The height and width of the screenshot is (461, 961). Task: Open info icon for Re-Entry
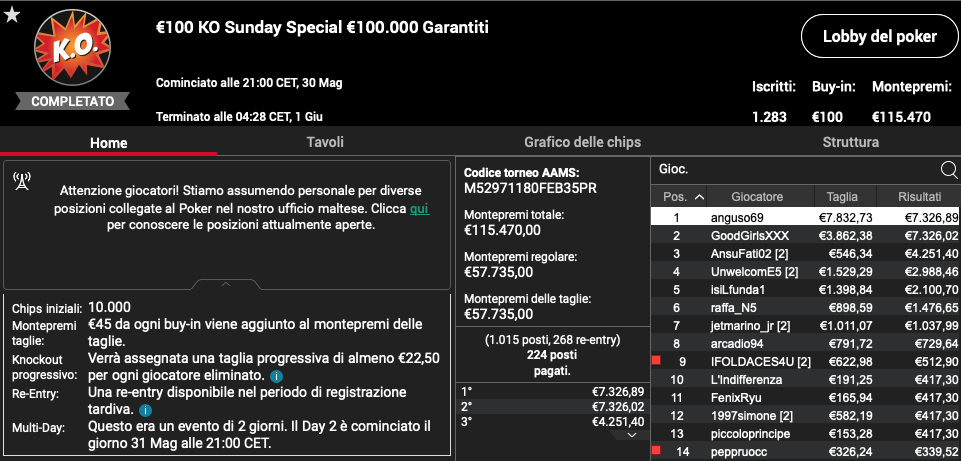[x=145, y=410]
